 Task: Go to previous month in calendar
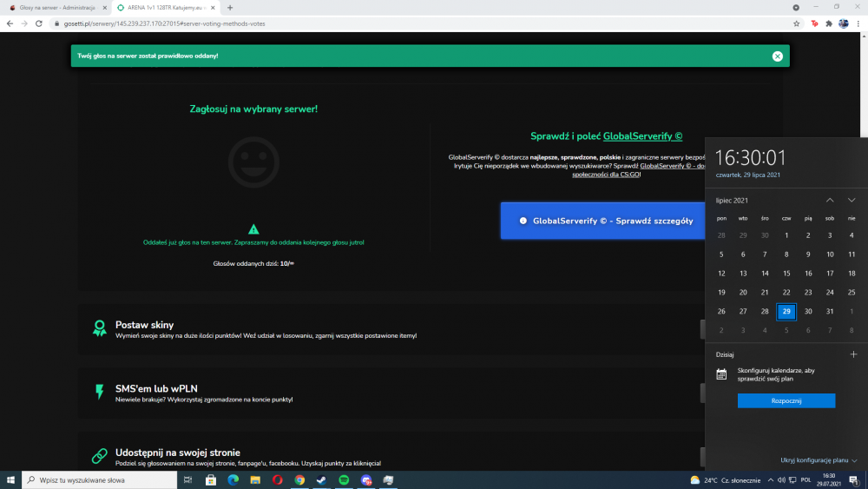pos(829,200)
